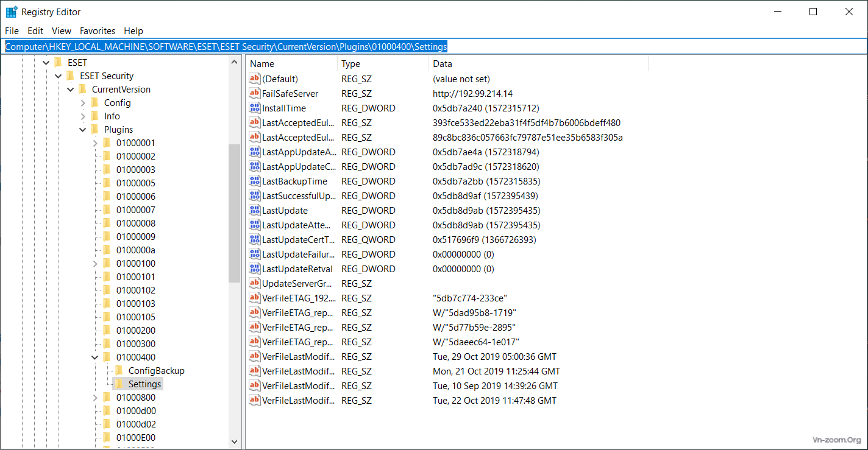Select the InstallTime DWORD value icon

(255, 108)
